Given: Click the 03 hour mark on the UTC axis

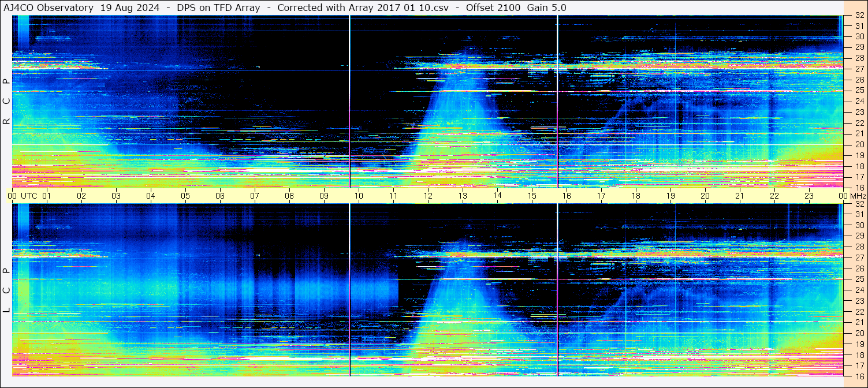Looking at the screenshot, I should click(116, 196).
